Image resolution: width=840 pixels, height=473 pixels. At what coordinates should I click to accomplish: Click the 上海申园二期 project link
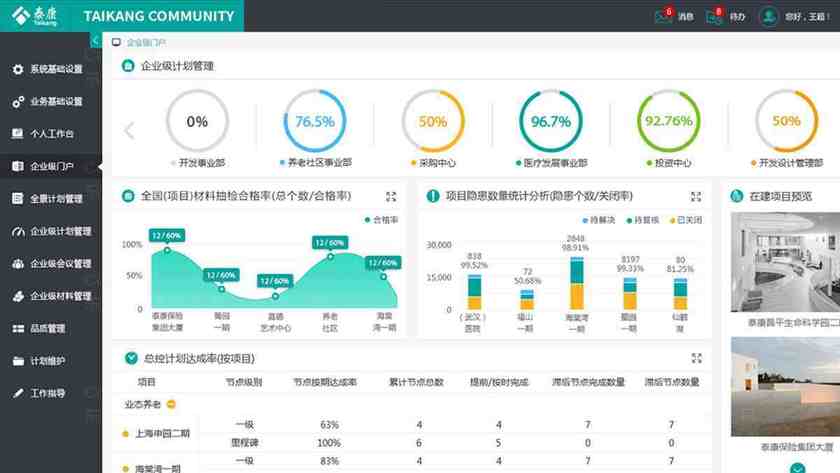[161, 434]
